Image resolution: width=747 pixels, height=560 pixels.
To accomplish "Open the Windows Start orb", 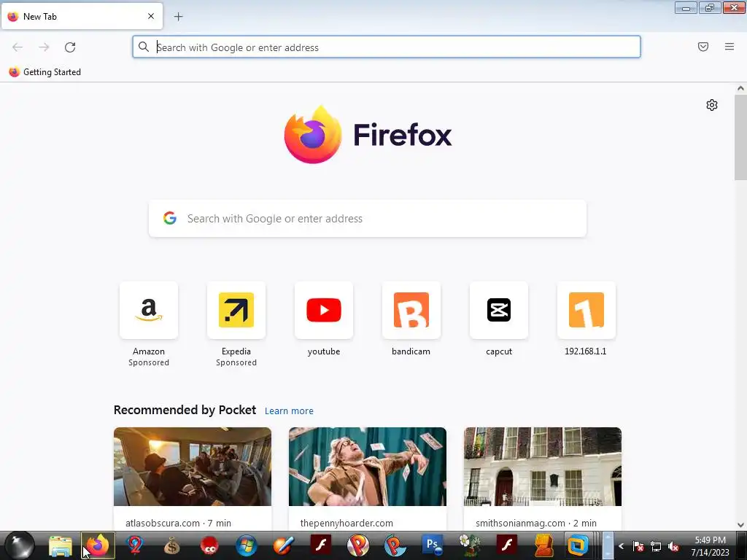I will 20,545.
